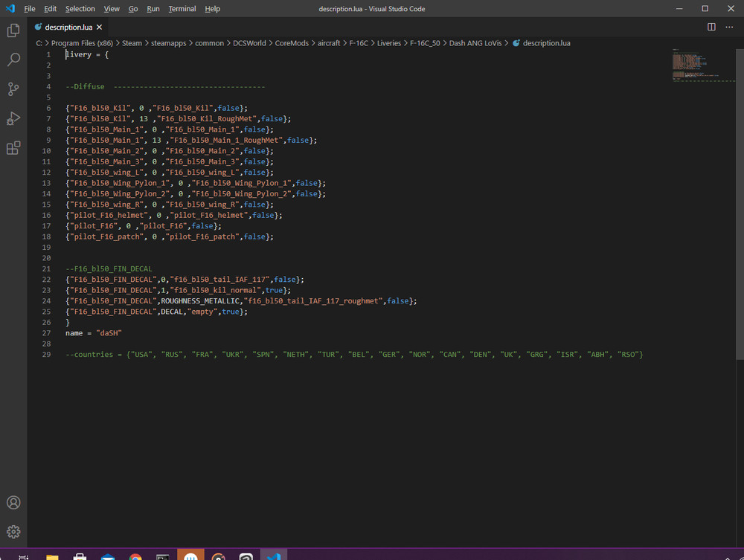Open the Terminal menu
The width and height of the screenshot is (744, 560).
[182, 9]
